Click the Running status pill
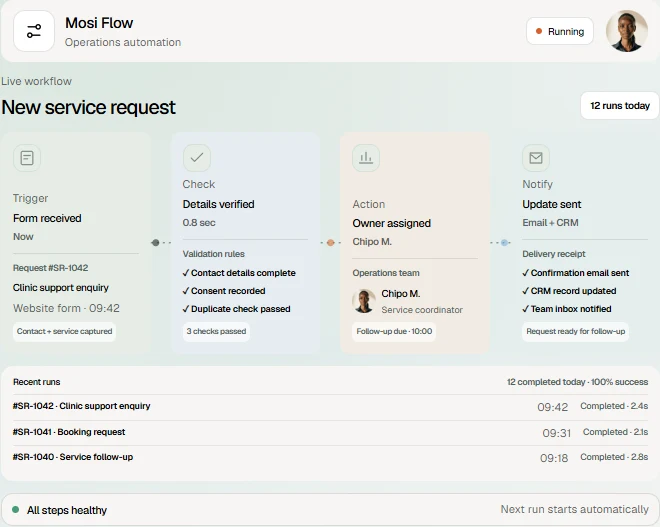The image size is (660, 527). pos(559,31)
